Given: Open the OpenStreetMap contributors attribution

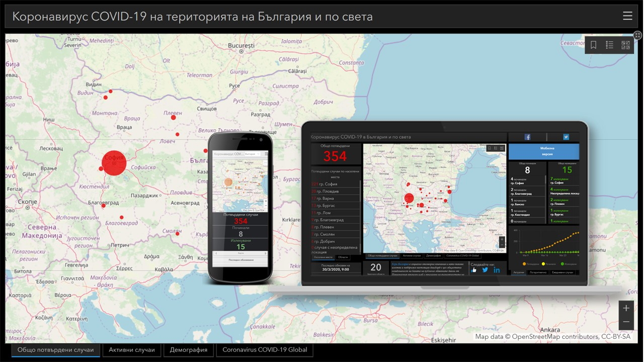Looking at the screenshot, I should (552, 337).
